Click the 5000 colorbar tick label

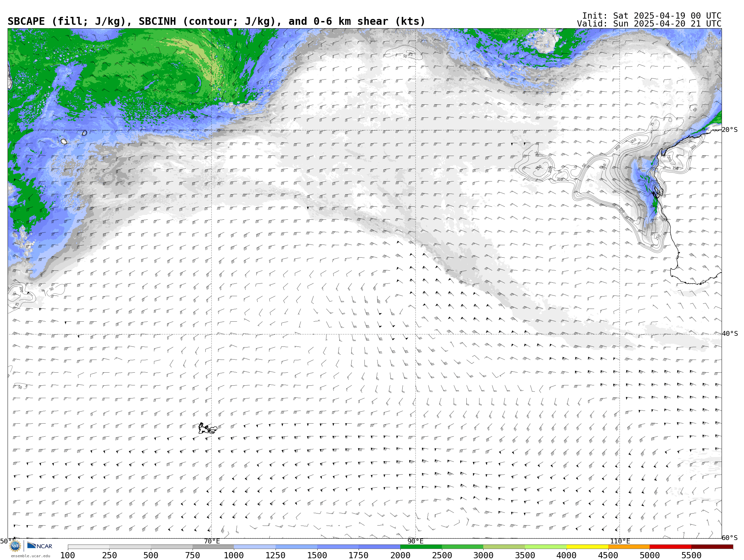coord(650,556)
